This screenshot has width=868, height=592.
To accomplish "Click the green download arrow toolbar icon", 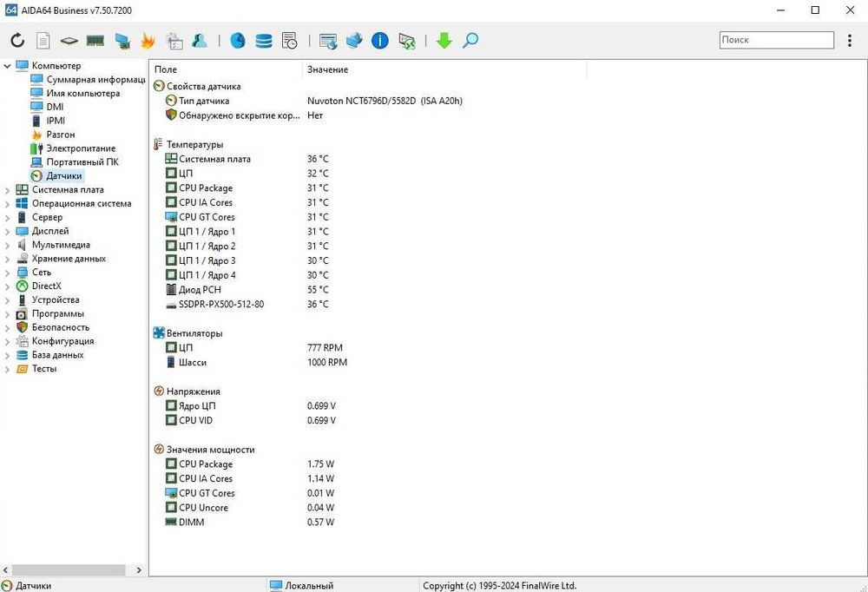I will 444,41.
